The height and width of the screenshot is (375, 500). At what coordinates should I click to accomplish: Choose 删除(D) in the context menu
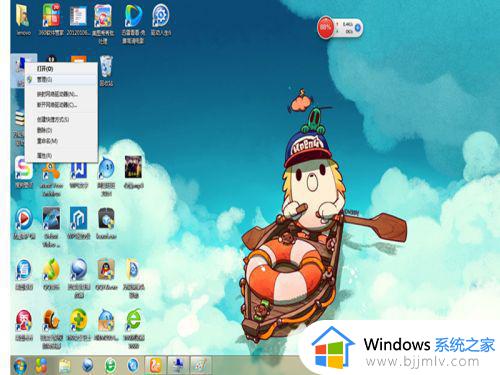pyautogui.click(x=61, y=130)
